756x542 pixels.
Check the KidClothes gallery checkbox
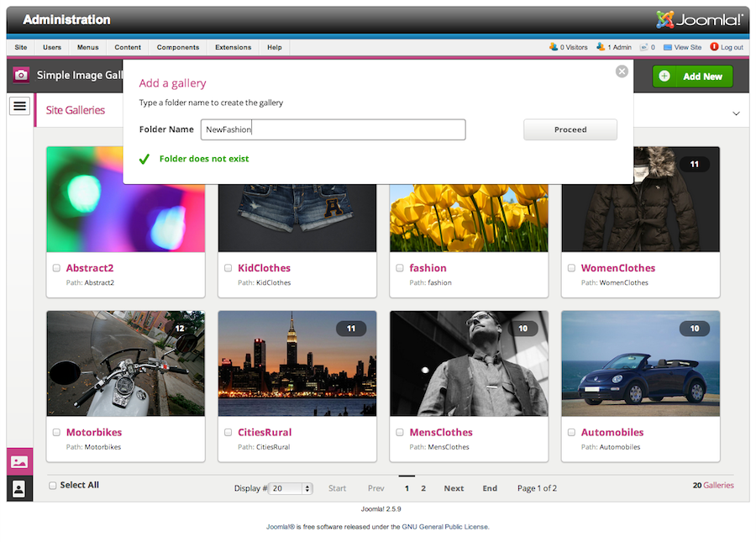click(x=228, y=268)
